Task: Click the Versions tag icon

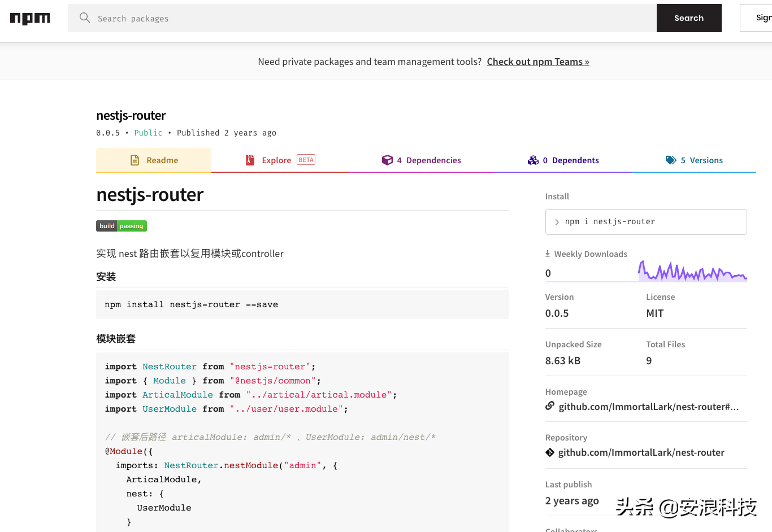Action: (x=671, y=160)
